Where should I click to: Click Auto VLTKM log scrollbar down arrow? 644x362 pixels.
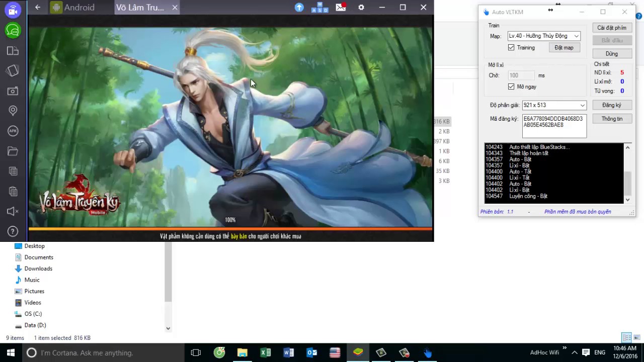627,200
